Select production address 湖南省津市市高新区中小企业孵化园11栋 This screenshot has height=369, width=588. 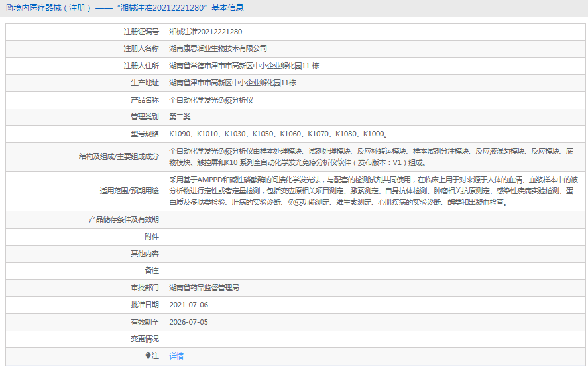(x=233, y=83)
